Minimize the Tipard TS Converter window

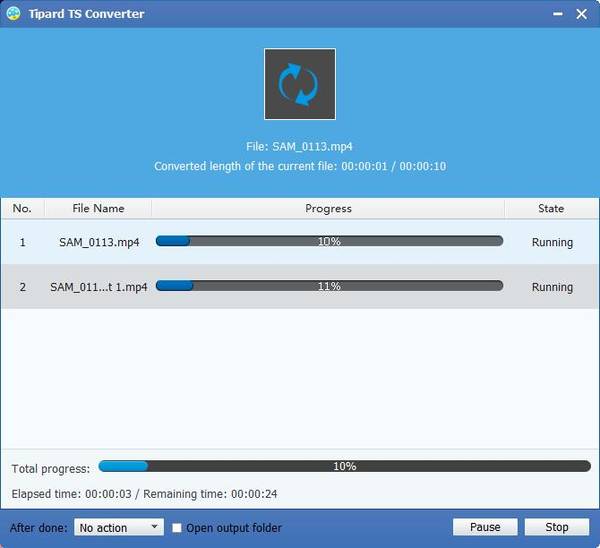(x=558, y=14)
